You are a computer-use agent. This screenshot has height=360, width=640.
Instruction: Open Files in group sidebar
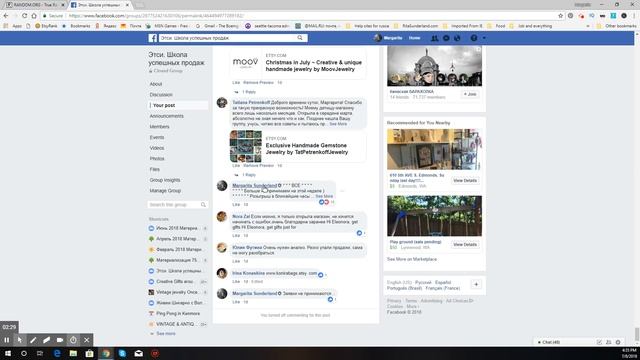pos(154,169)
